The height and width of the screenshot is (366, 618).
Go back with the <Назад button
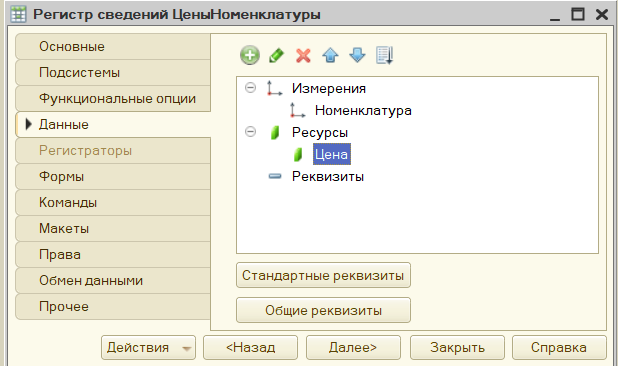(x=250, y=347)
